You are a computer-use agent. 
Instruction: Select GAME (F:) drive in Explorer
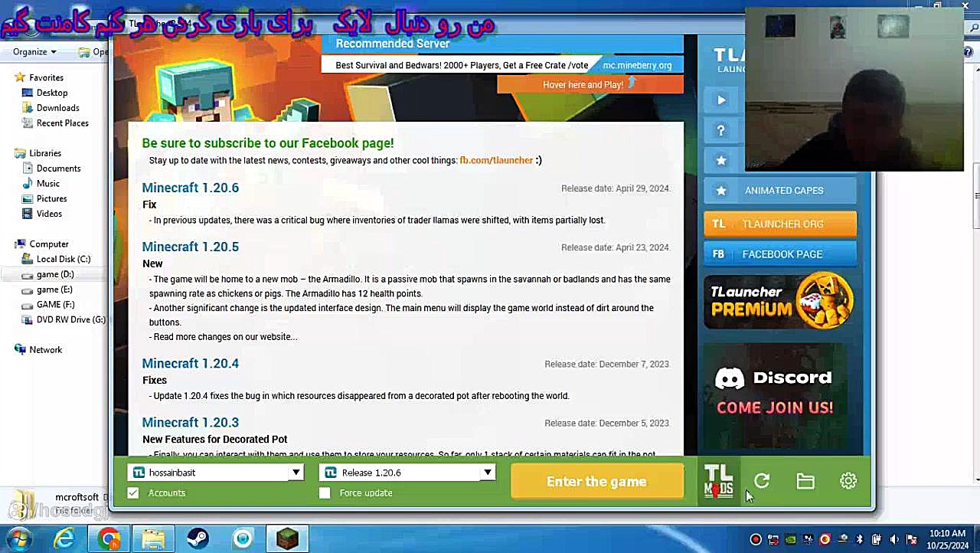pyautogui.click(x=55, y=305)
